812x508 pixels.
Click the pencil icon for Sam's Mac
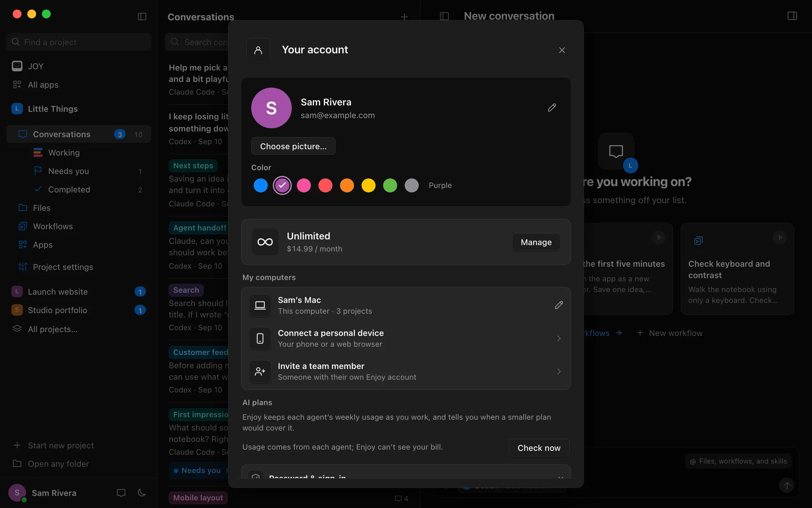pos(559,305)
